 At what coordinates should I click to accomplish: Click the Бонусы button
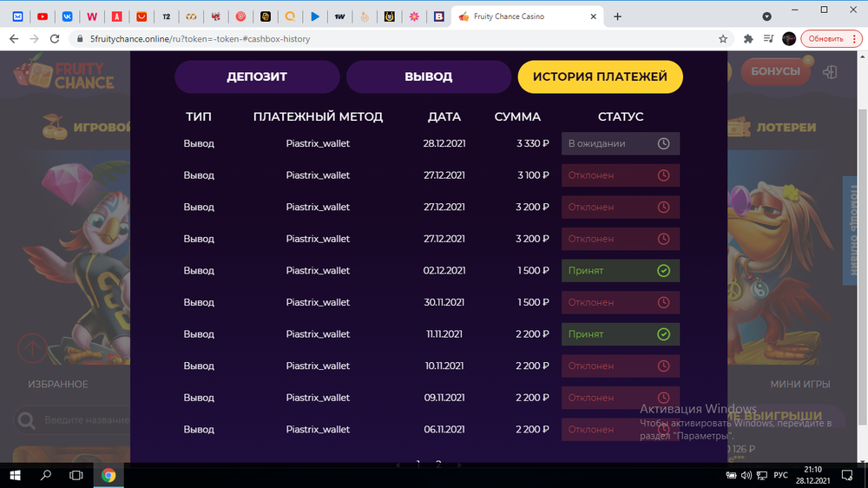click(774, 72)
